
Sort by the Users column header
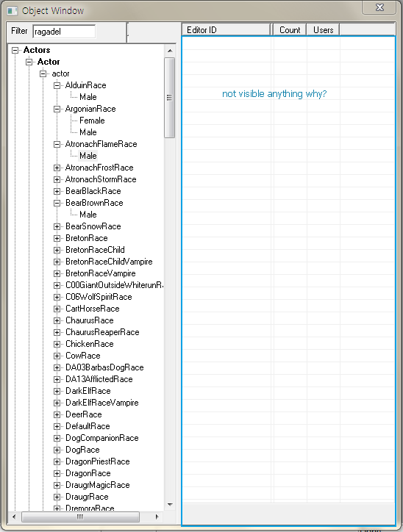tap(324, 30)
